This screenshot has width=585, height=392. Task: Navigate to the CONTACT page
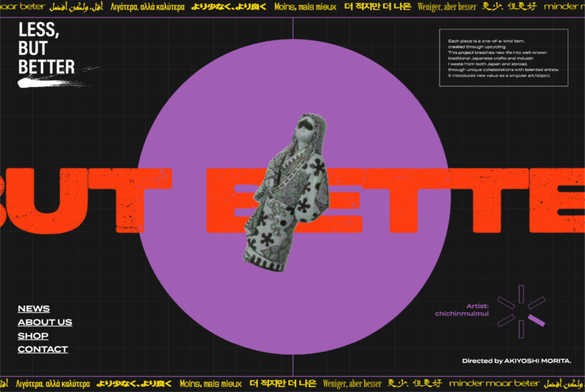point(42,350)
